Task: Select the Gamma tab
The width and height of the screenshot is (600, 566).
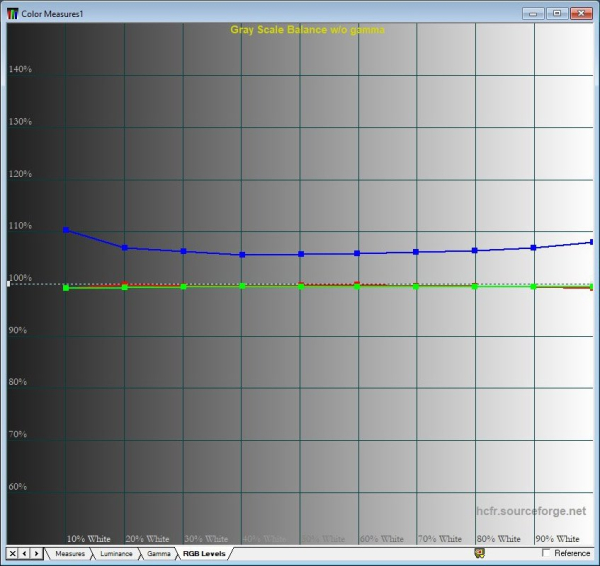Action: 158,554
